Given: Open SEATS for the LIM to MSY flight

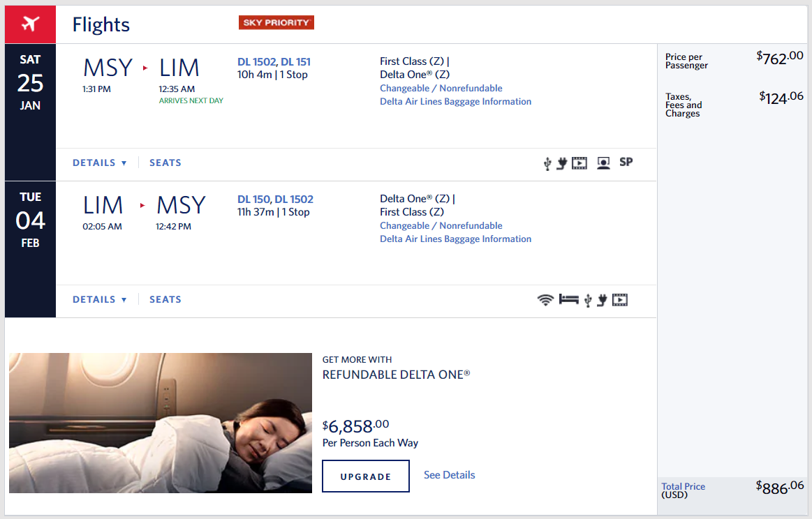Looking at the screenshot, I should pyautogui.click(x=165, y=299).
